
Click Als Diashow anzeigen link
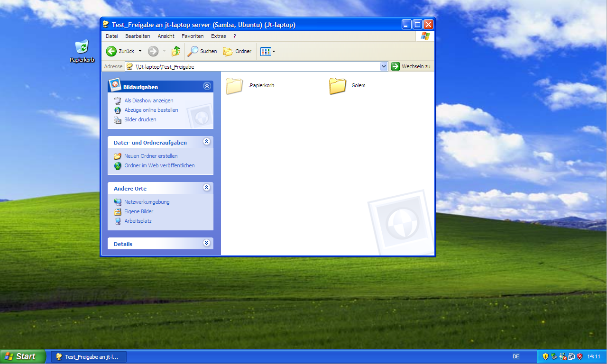click(149, 100)
